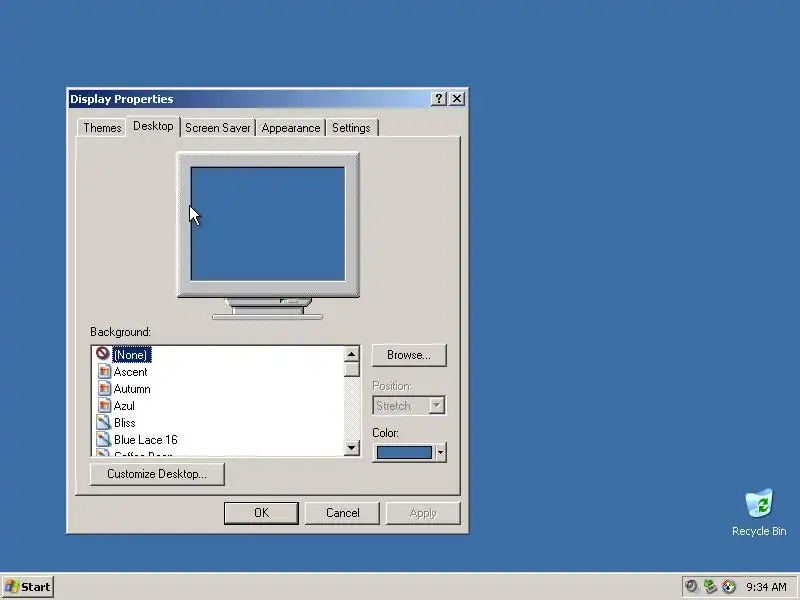This screenshot has height=600, width=800.
Task: Click the background list scroll down arrow
Action: (352, 448)
